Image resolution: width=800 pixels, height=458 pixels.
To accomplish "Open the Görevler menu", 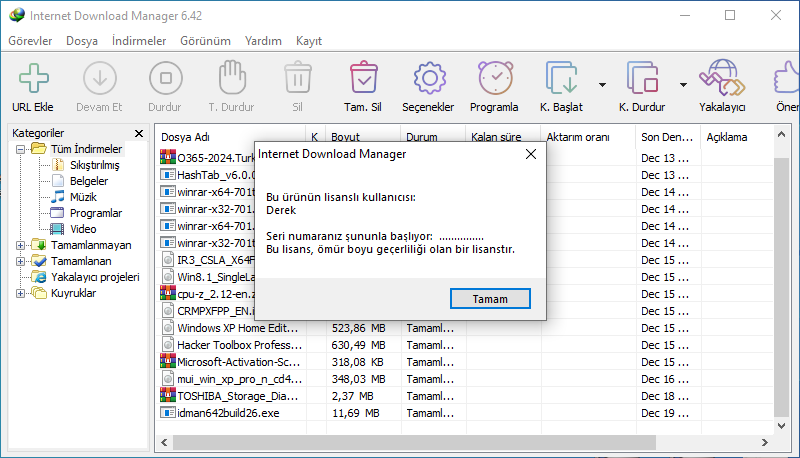I will tap(30, 41).
